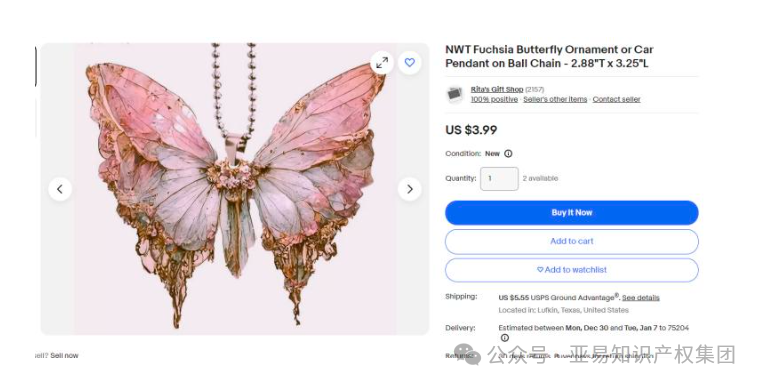Screen dimensions: 760x385
Task: Open the 100% positive feedback link
Action: [x=494, y=99]
